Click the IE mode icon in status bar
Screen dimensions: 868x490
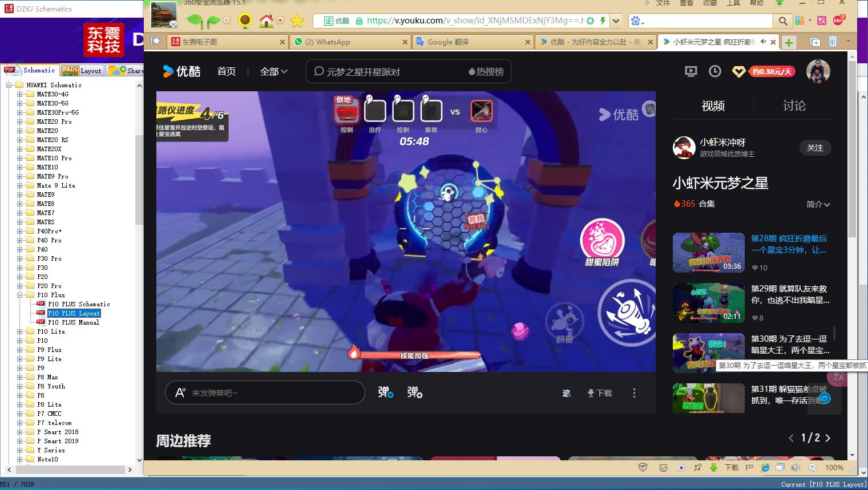click(x=765, y=467)
